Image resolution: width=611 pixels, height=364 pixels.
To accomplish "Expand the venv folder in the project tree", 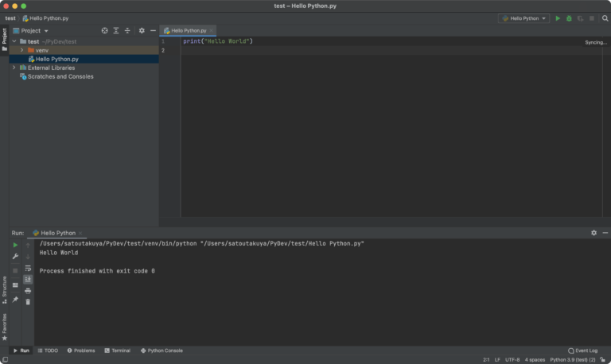I will pyautogui.click(x=21, y=50).
